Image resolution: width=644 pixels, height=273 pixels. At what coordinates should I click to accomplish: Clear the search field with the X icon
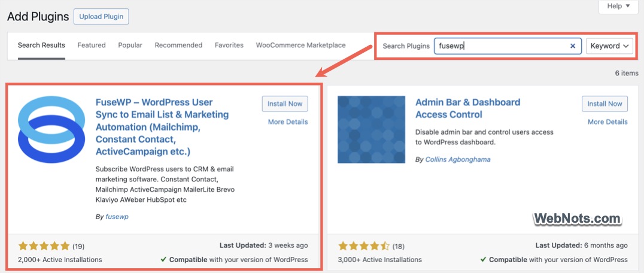tap(573, 46)
